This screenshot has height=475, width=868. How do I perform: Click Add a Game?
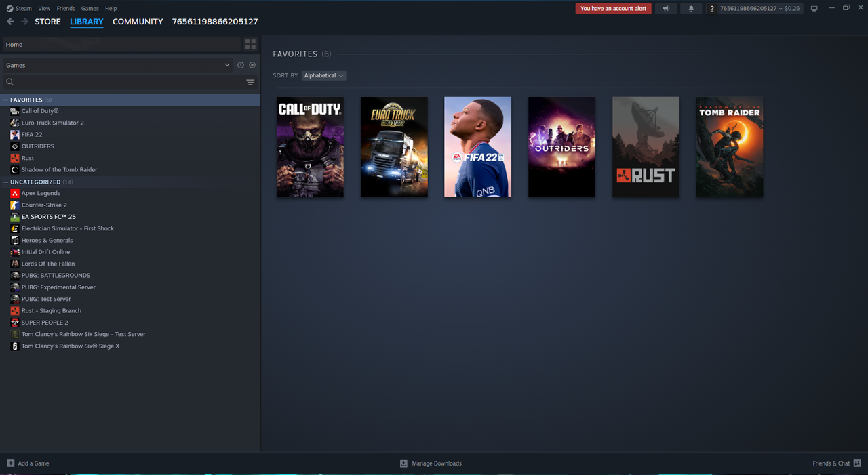tap(33, 463)
